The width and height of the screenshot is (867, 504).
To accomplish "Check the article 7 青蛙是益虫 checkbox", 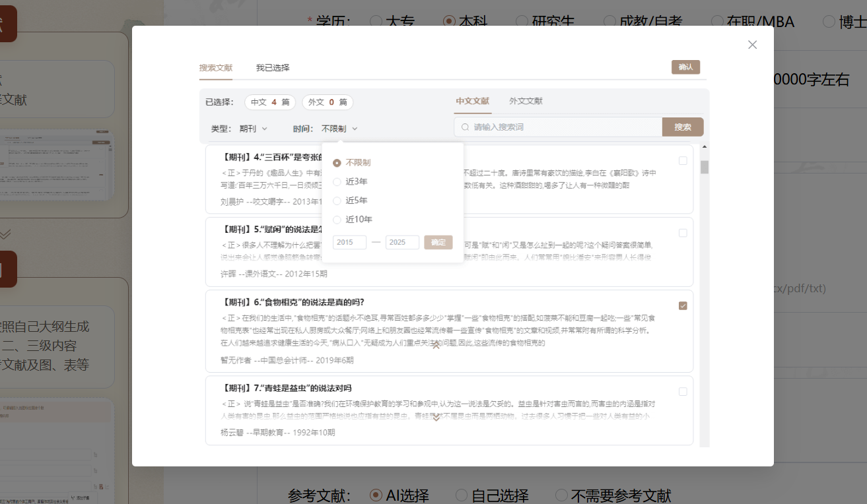I will coord(683,391).
